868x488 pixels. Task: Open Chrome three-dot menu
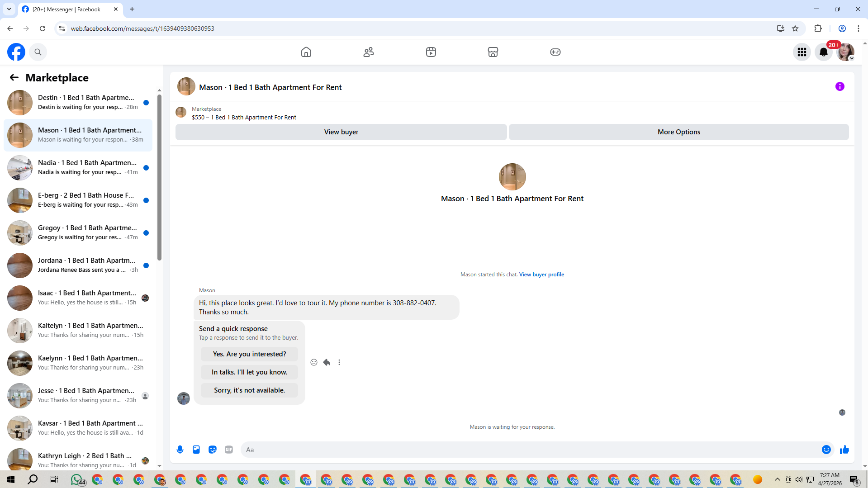859,28
